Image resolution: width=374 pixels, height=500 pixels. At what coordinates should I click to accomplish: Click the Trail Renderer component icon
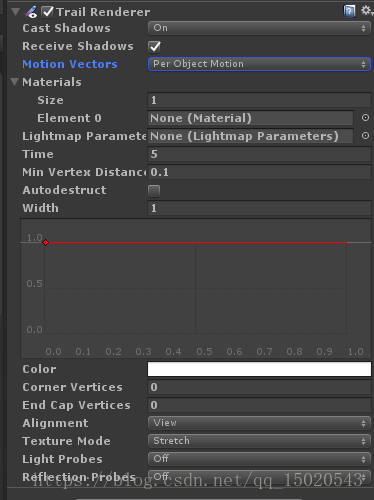pyautogui.click(x=31, y=12)
